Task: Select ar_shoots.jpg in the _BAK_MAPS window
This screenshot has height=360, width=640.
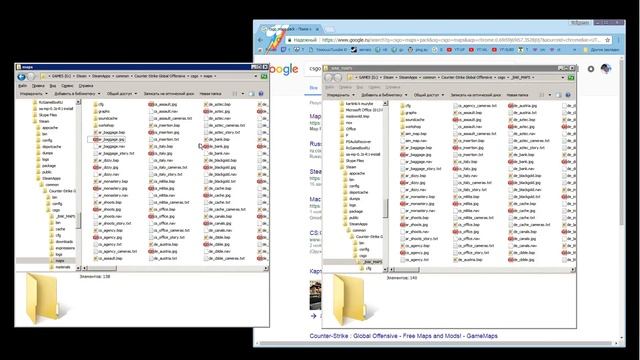Action: [x=415, y=224]
